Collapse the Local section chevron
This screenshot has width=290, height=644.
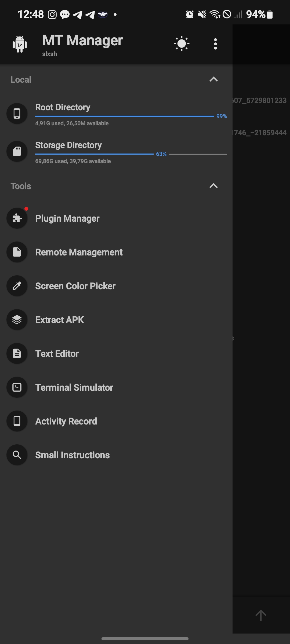[x=213, y=79]
